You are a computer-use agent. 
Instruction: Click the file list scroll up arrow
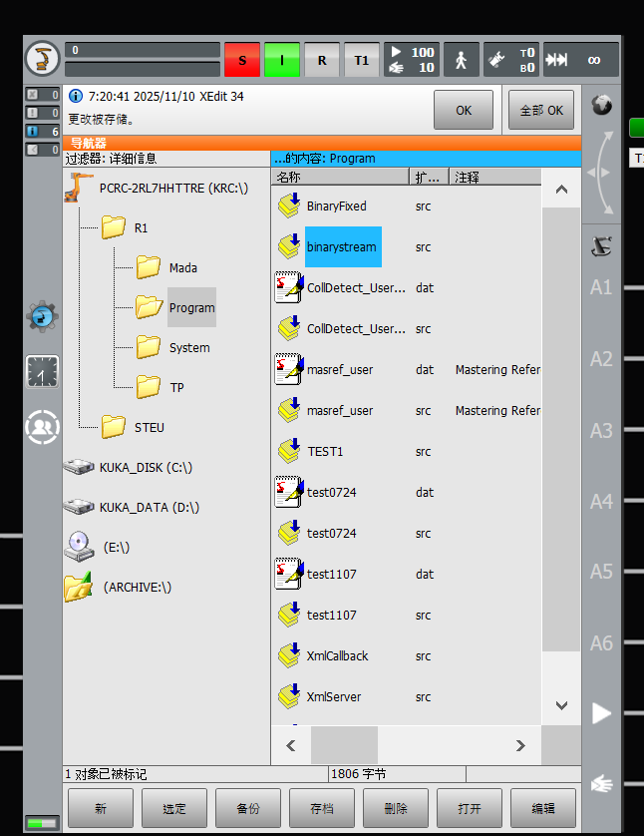pos(561,189)
